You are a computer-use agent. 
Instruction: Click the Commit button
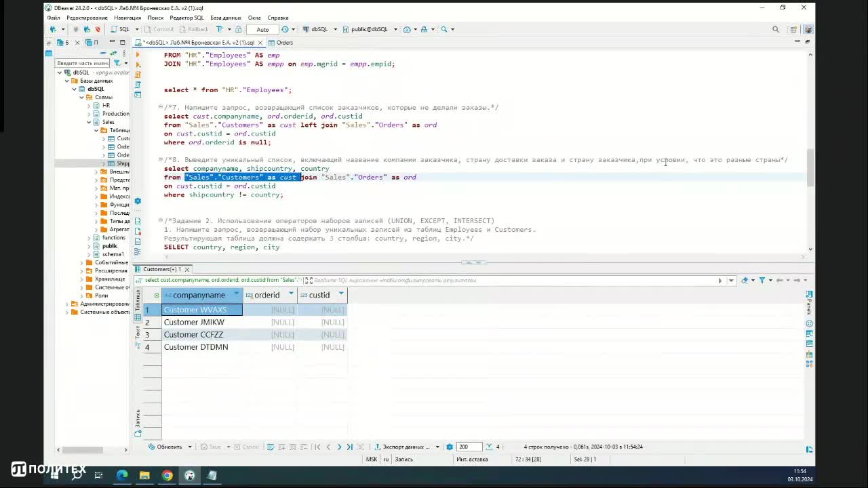(x=159, y=29)
